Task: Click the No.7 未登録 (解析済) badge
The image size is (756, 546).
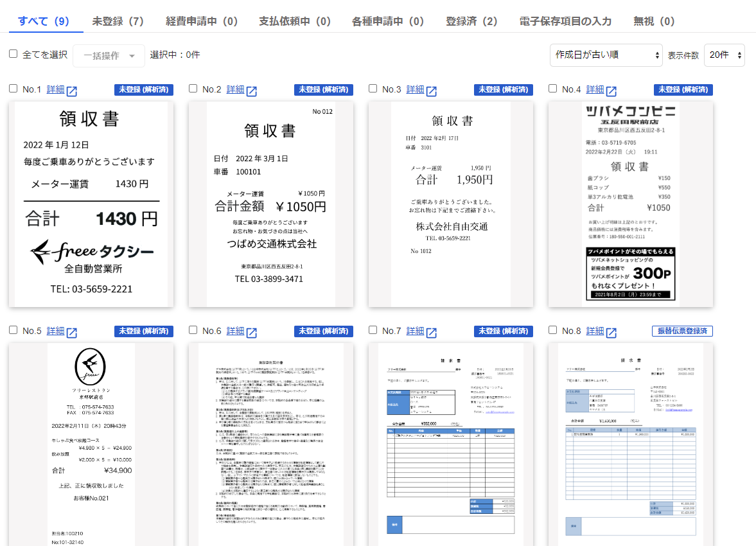Action: 504,331
